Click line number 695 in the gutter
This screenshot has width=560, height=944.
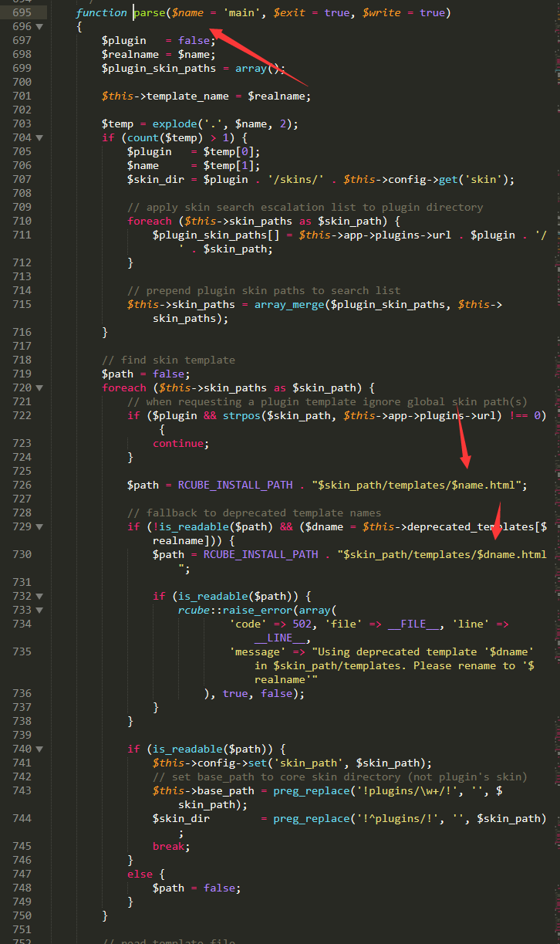pos(22,12)
